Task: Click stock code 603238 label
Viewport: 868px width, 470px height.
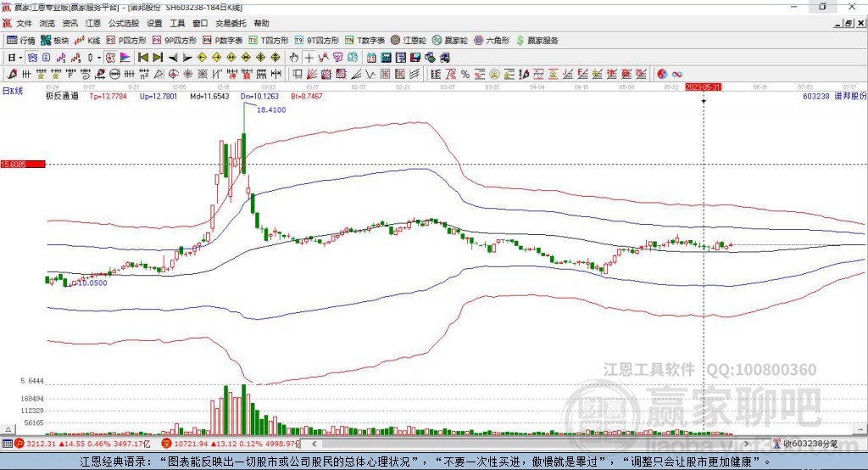Action: coord(816,96)
